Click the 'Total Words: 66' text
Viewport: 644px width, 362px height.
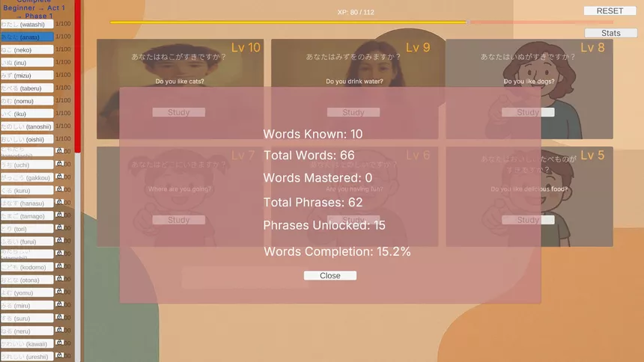click(309, 155)
